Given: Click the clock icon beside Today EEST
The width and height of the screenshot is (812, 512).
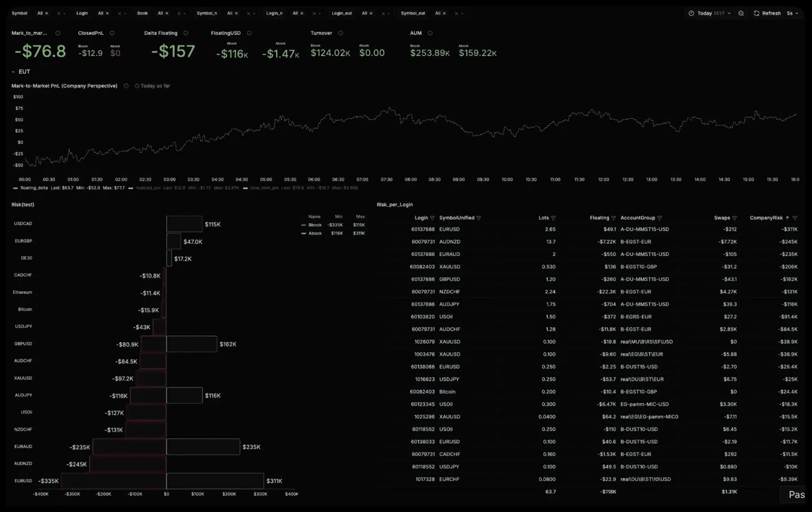Looking at the screenshot, I should [692, 13].
